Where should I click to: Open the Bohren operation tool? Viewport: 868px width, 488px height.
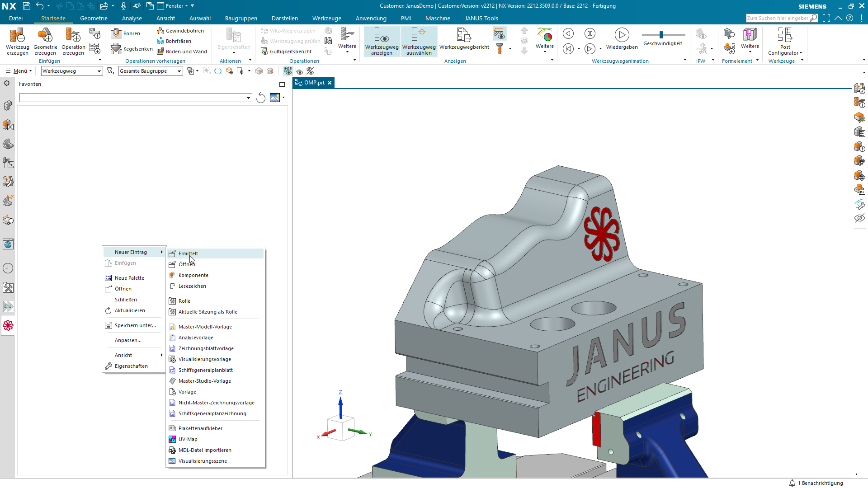pyautogui.click(x=126, y=33)
